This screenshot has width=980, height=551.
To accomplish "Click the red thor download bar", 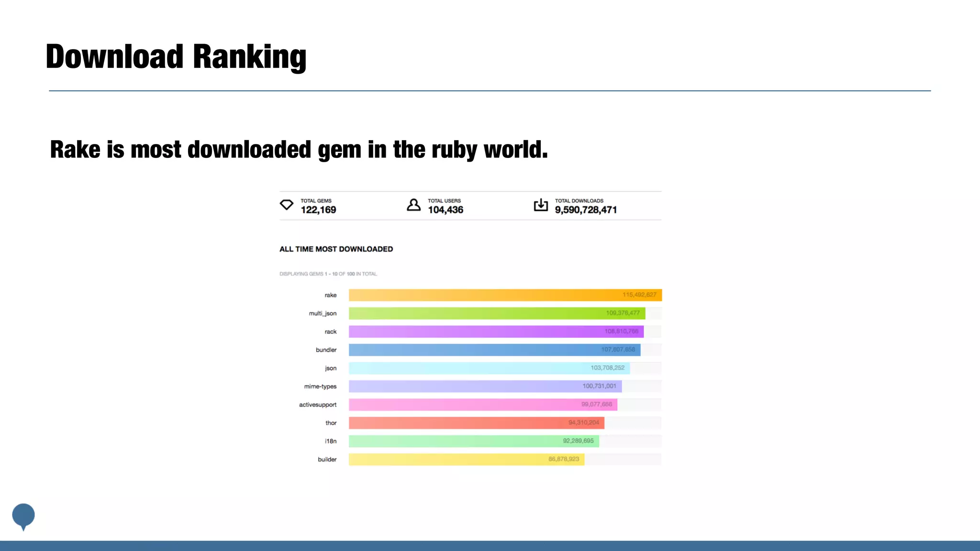I will (477, 423).
